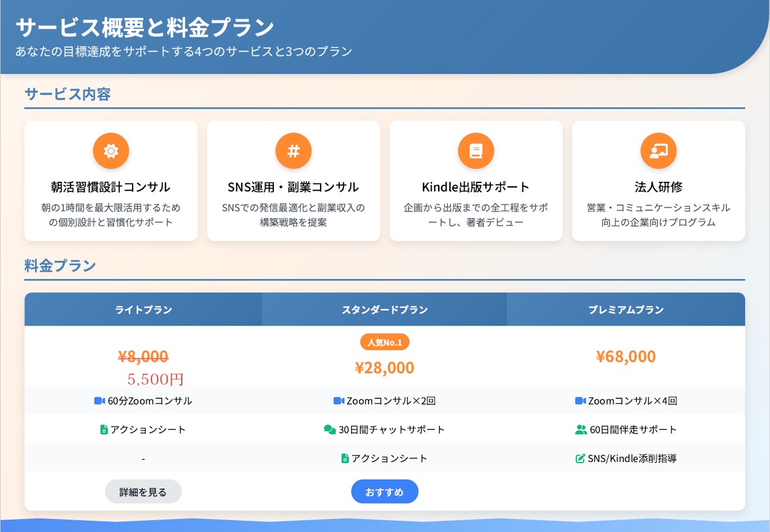Click description 企画から出版までの全工程をサポ
The image size is (770, 532).
click(x=476, y=208)
